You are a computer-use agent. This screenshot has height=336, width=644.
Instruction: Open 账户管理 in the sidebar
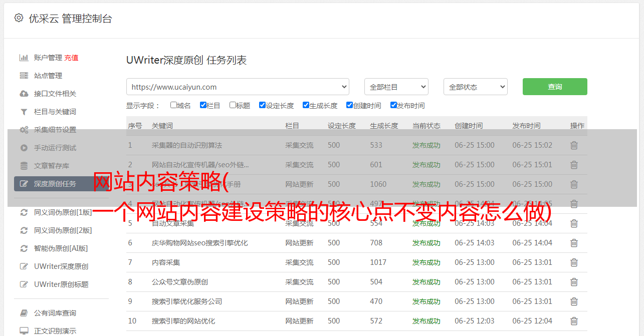coord(48,58)
